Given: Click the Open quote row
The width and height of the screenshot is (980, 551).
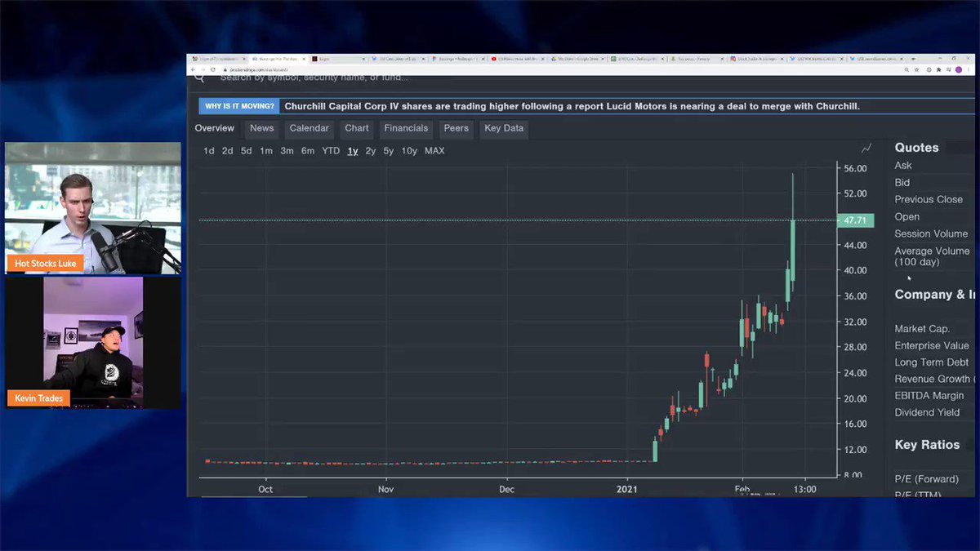Looking at the screenshot, I should pos(907,216).
